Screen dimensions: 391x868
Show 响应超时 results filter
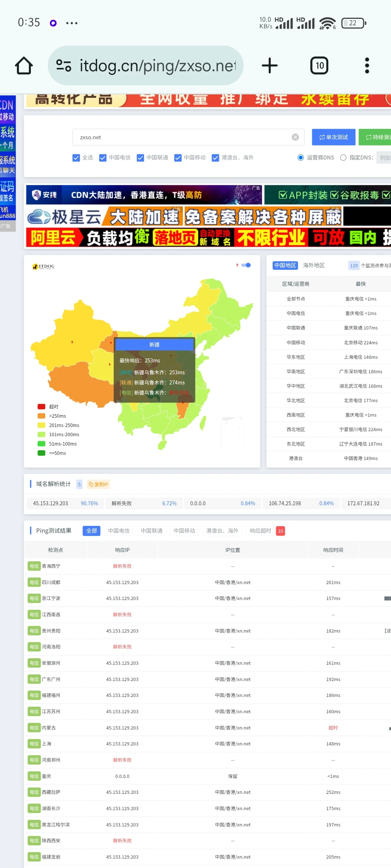click(260, 531)
